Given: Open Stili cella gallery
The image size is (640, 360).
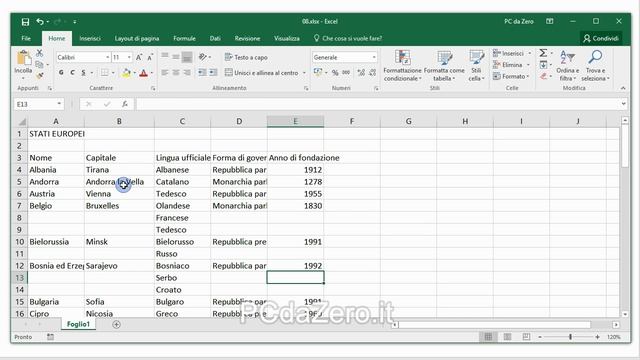Looking at the screenshot, I should [476, 65].
